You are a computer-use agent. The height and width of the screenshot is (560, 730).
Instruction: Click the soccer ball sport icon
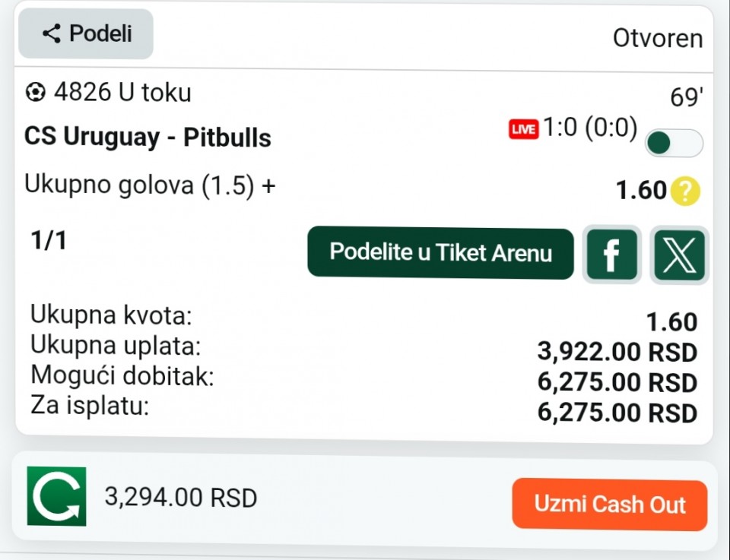tap(35, 93)
